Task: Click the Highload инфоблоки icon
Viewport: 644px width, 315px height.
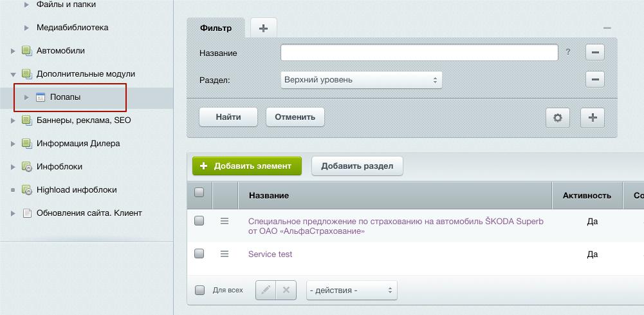Action: click(x=26, y=190)
